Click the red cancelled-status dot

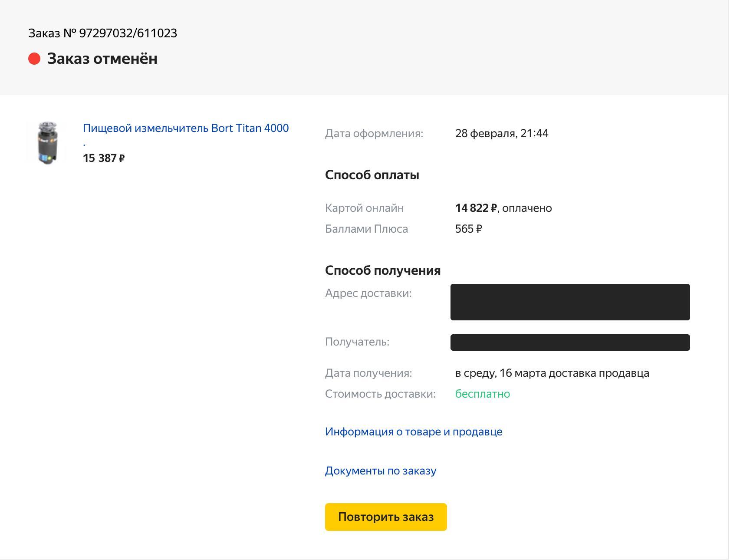coord(34,59)
